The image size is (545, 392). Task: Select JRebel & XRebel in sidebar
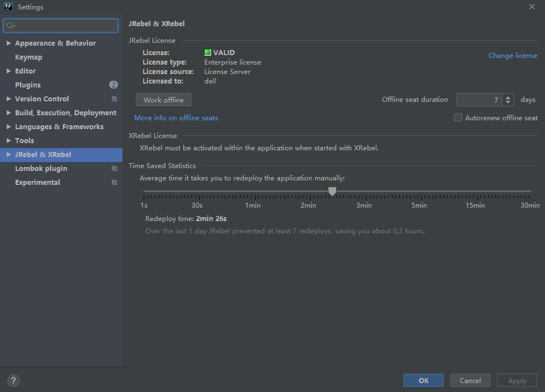click(x=61, y=155)
